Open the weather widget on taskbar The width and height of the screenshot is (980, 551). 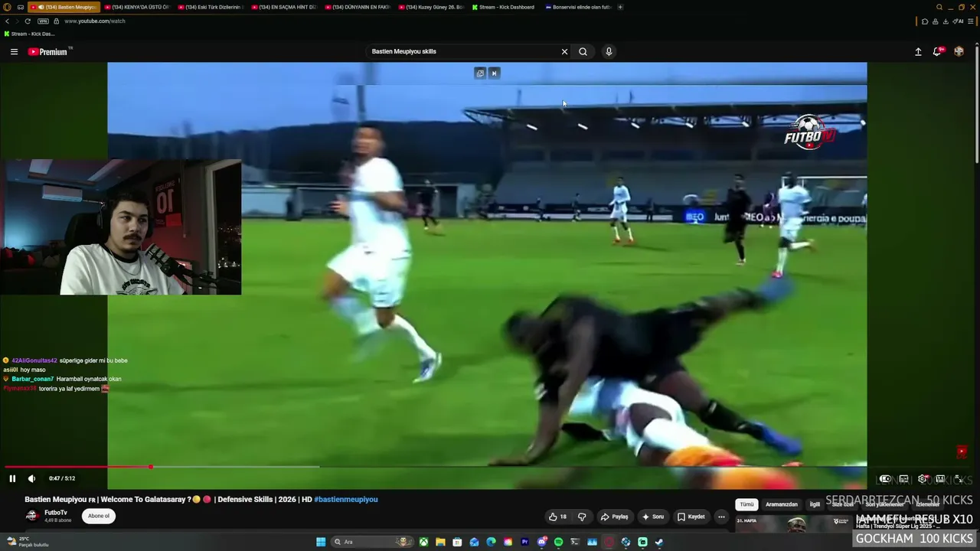click(27, 542)
